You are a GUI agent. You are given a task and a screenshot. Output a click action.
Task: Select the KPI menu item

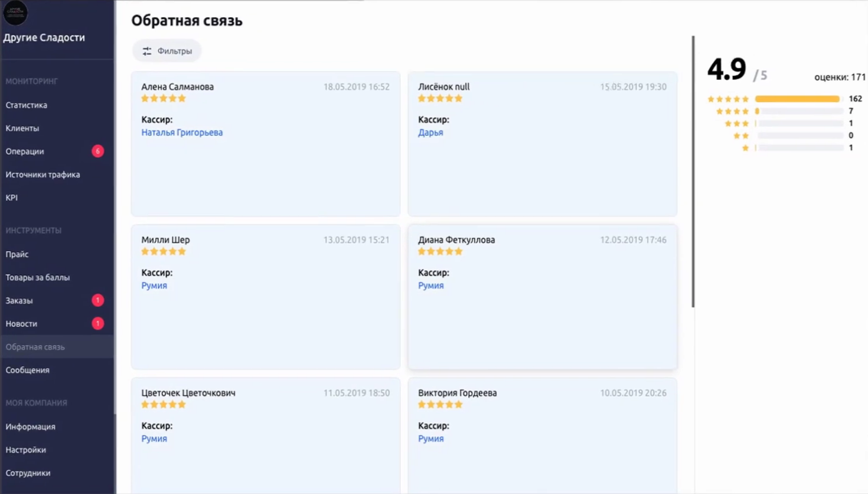click(x=12, y=197)
